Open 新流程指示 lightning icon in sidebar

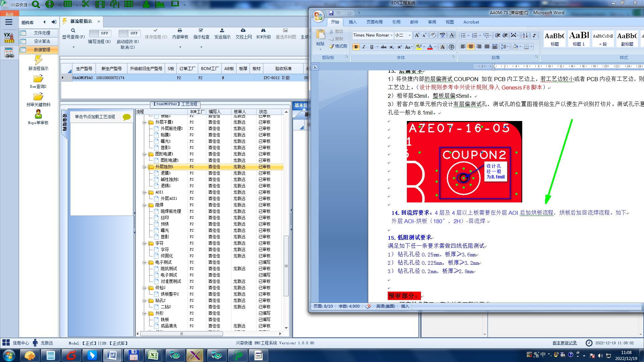(38, 60)
